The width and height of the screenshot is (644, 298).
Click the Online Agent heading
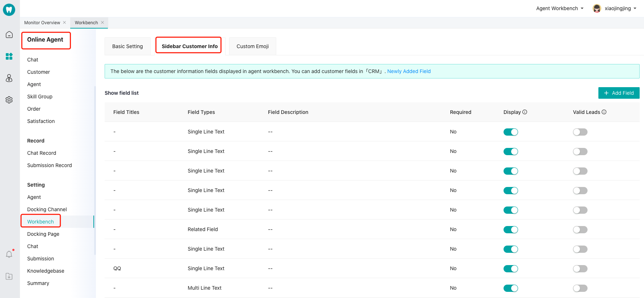pyautogui.click(x=45, y=39)
